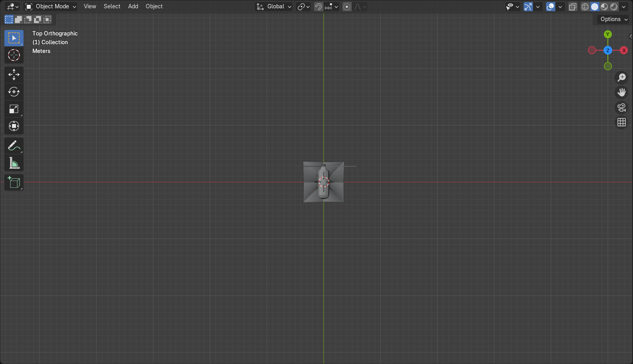Screen dimensions: 633x364
Task: Open the Object Mode dropdown
Action: pos(50,7)
